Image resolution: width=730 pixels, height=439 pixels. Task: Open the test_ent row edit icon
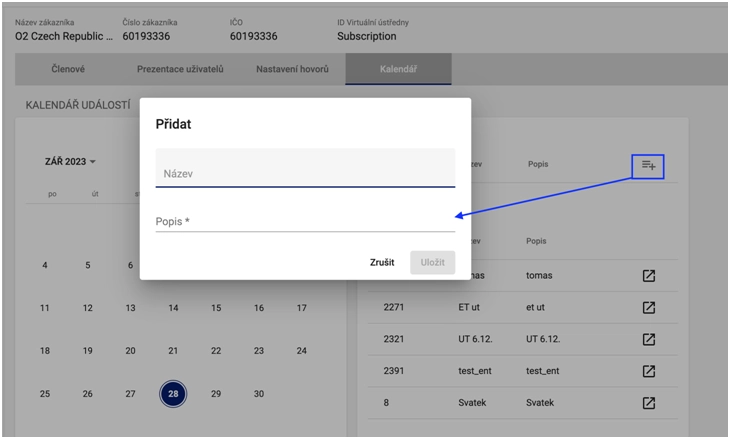[648, 372]
